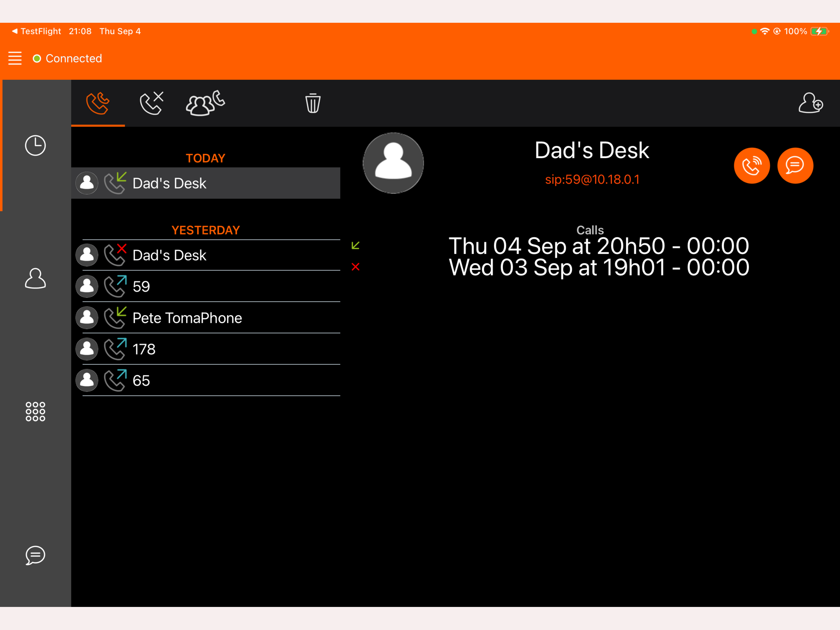This screenshot has width=840, height=630.
Task: Tap avatar beside Pete TomaPhone
Action: point(87,318)
